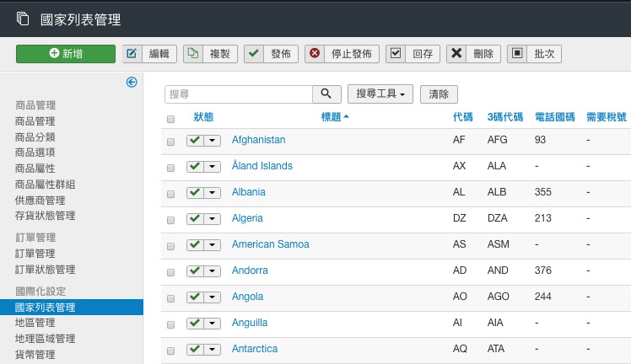631x364 pixels.
Task: Tick the checkbox for Afghanistan row
Action: 170,142
